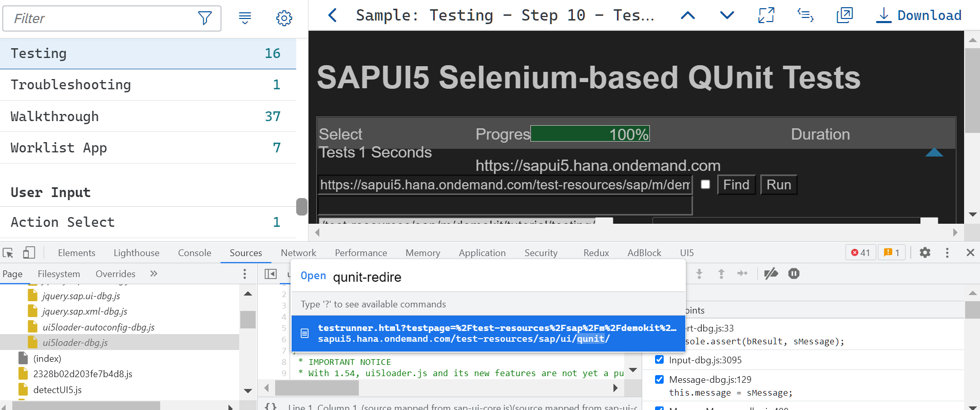Collapse the blue triangle in QUnit header
980x410 pixels.
point(934,152)
